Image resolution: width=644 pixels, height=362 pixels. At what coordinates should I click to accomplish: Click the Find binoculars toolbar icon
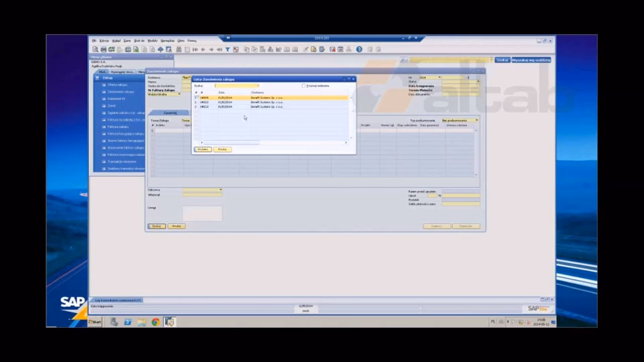179,49
